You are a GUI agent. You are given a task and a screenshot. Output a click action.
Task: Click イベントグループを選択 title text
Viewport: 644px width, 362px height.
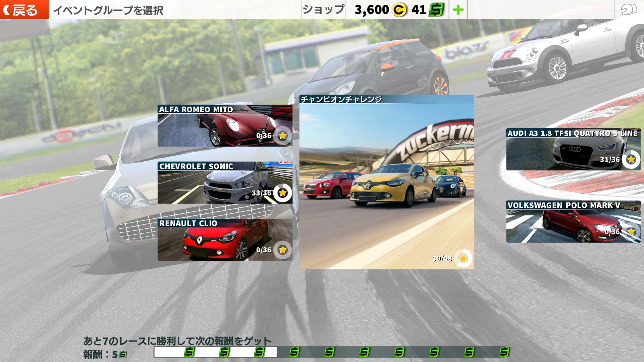tap(108, 10)
